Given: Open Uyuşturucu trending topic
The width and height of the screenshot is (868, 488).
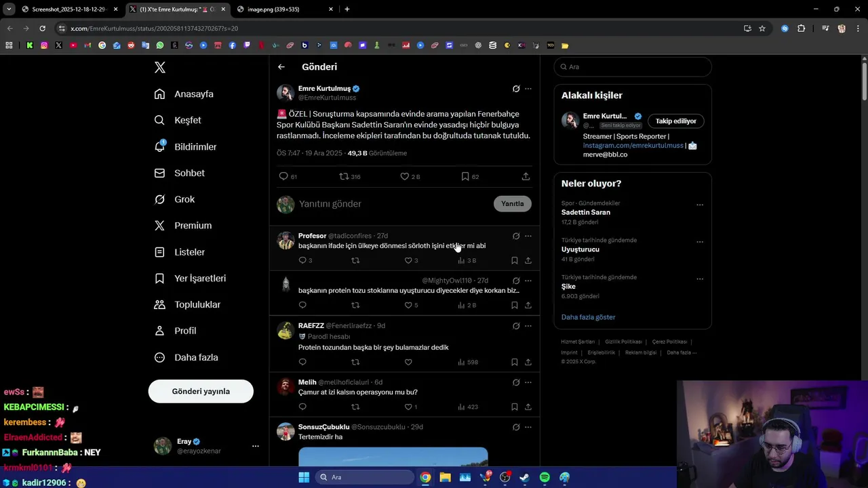Looking at the screenshot, I should click(x=580, y=249).
